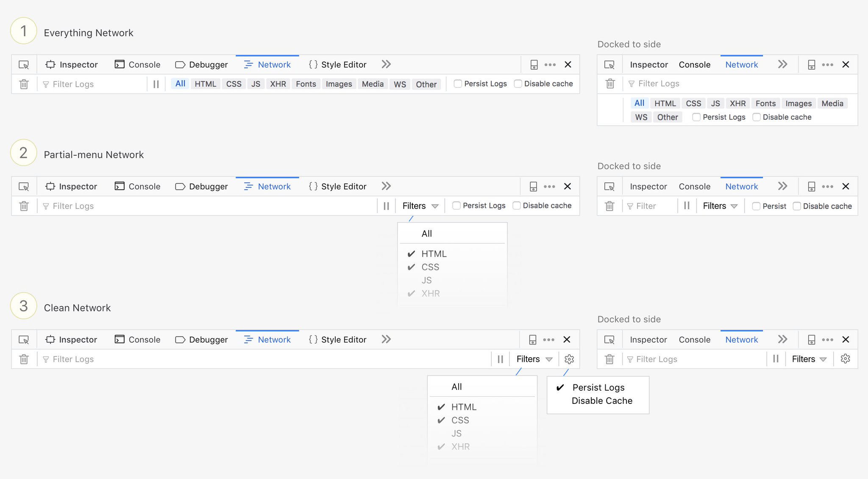Click responsive design icon in Everything Network toolbar

534,64
